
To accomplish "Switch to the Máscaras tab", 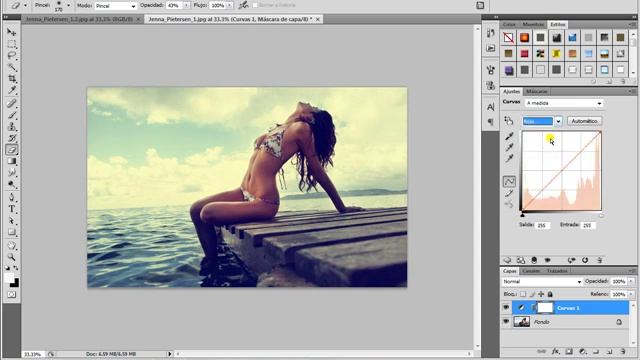I will [x=536, y=91].
